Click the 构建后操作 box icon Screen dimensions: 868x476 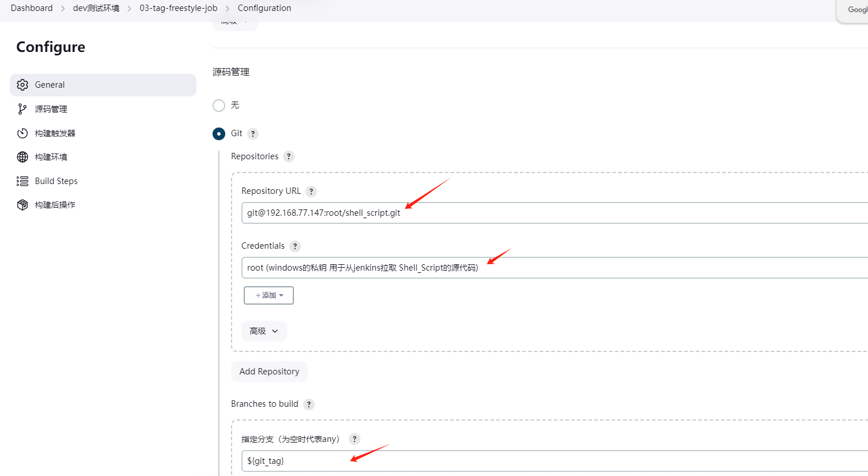[x=23, y=205]
